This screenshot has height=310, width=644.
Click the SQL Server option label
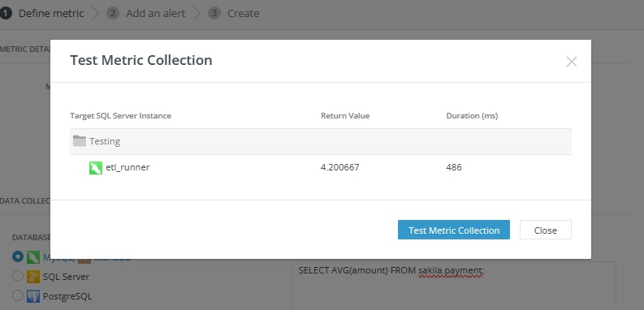coord(66,277)
